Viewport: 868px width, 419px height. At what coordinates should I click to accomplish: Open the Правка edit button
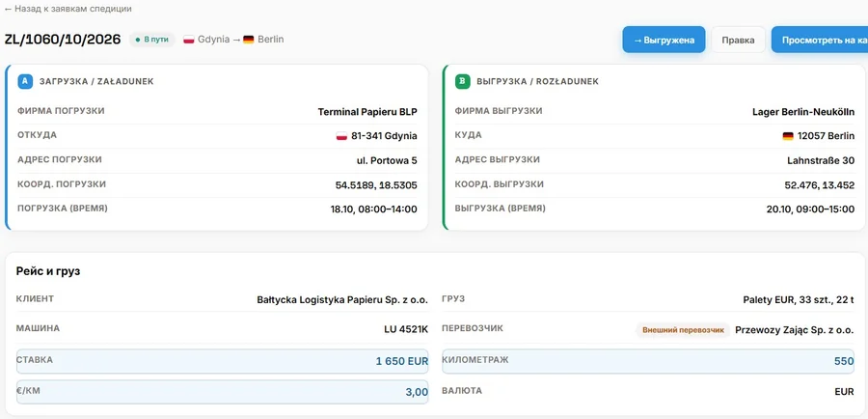coord(738,40)
